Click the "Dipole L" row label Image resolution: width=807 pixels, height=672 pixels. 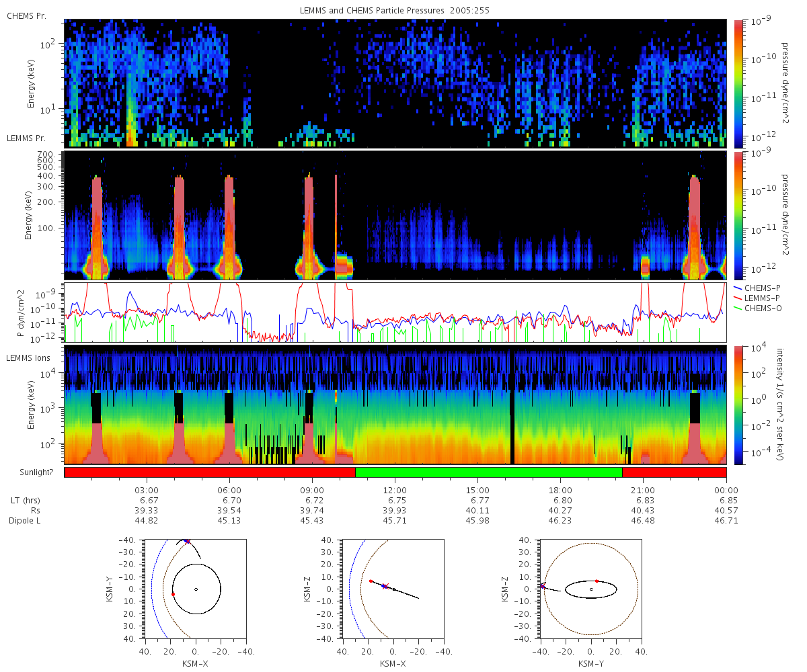pos(24,521)
